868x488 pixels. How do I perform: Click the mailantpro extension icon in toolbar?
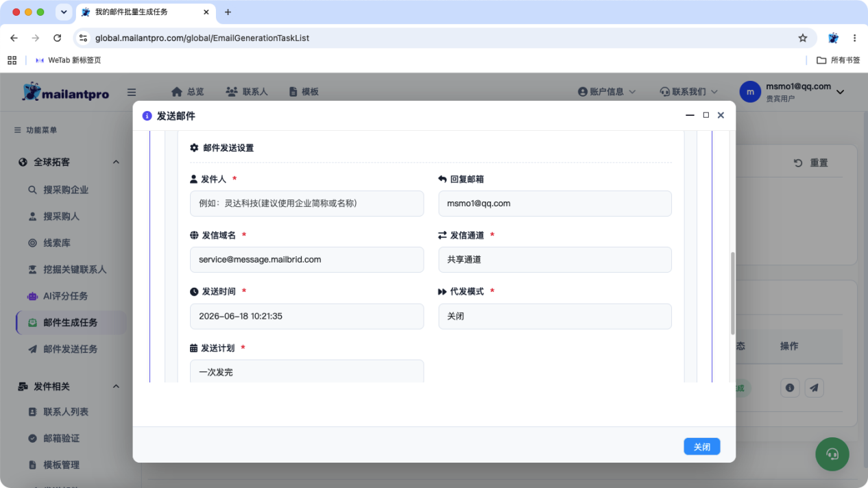833,38
